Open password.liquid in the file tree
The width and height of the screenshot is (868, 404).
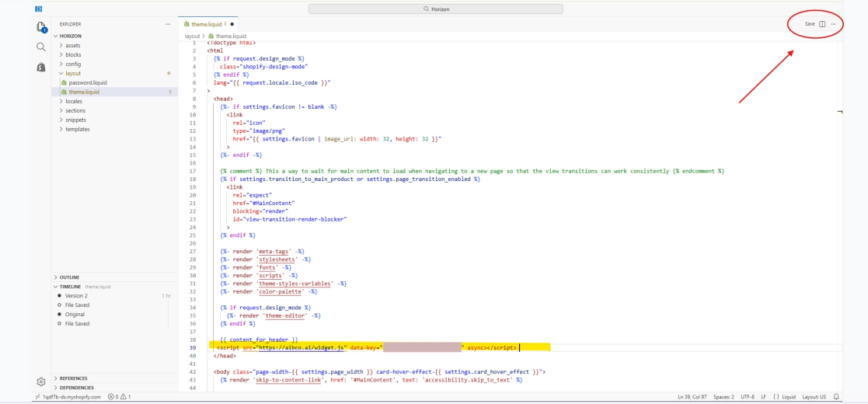tap(88, 83)
